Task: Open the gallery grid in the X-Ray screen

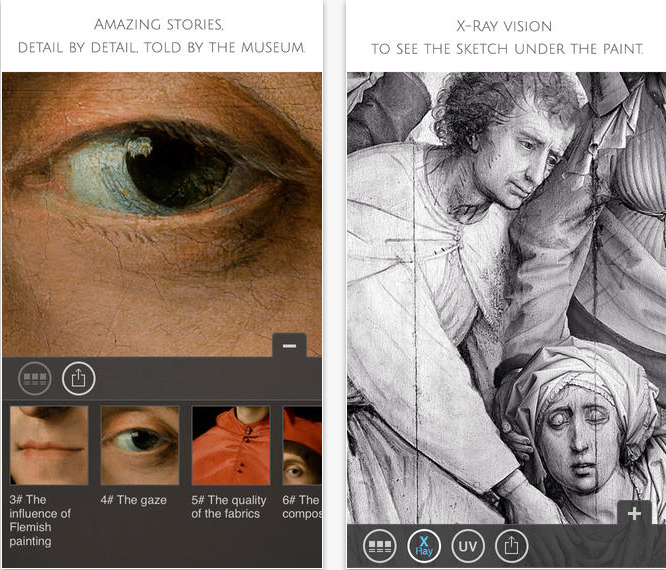Action: 380,546
